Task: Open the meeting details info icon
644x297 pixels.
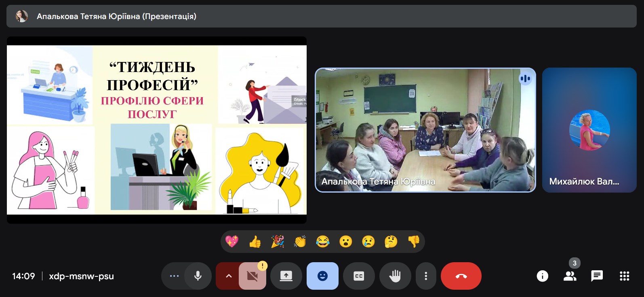Action: 542,276
